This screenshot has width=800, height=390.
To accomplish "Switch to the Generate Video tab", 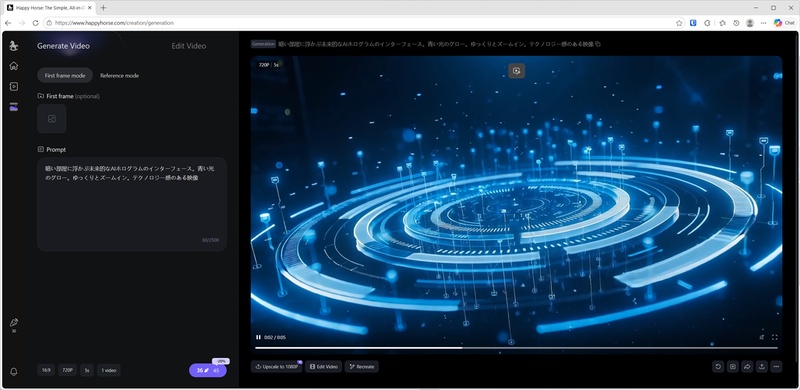I will pyautogui.click(x=63, y=46).
